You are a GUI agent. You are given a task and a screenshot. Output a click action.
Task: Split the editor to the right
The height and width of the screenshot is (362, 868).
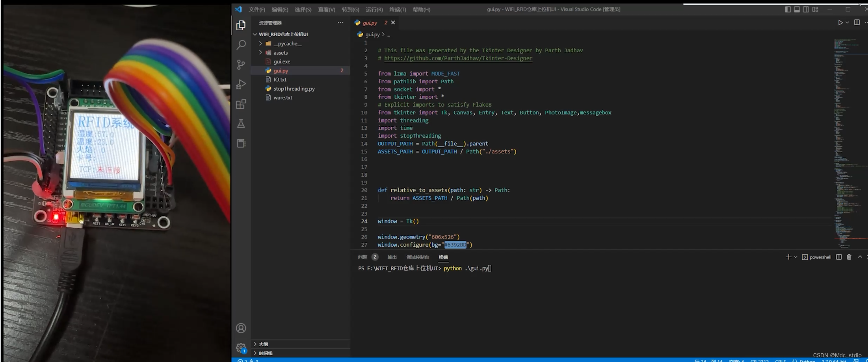(857, 22)
